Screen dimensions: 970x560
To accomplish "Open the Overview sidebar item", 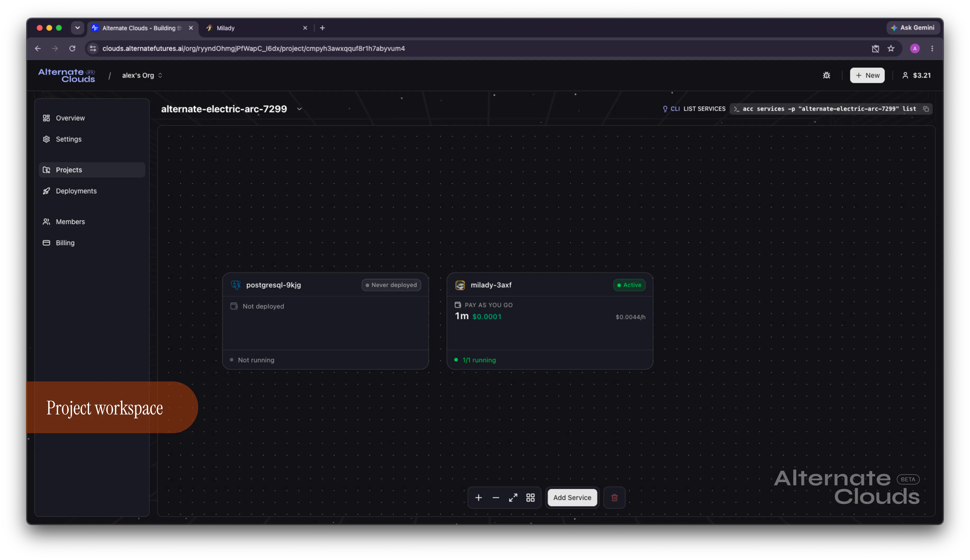I will click(91, 118).
